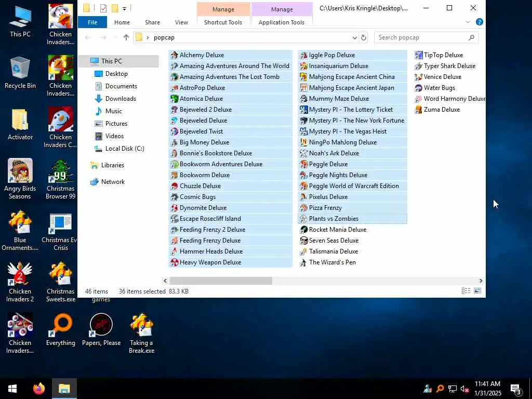Open Alchemy Deluxe shortcut icon
The width and height of the screenshot is (532, 399).
(x=174, y=55)
